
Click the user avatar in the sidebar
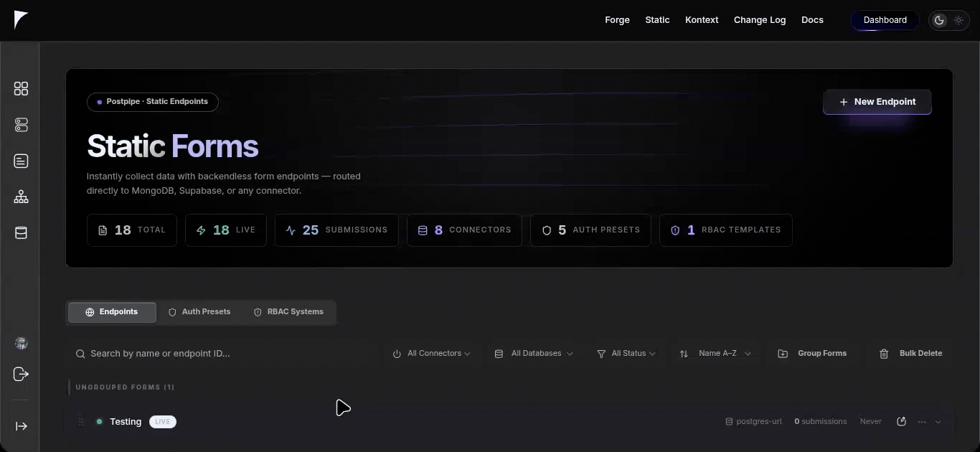(21, 344)
